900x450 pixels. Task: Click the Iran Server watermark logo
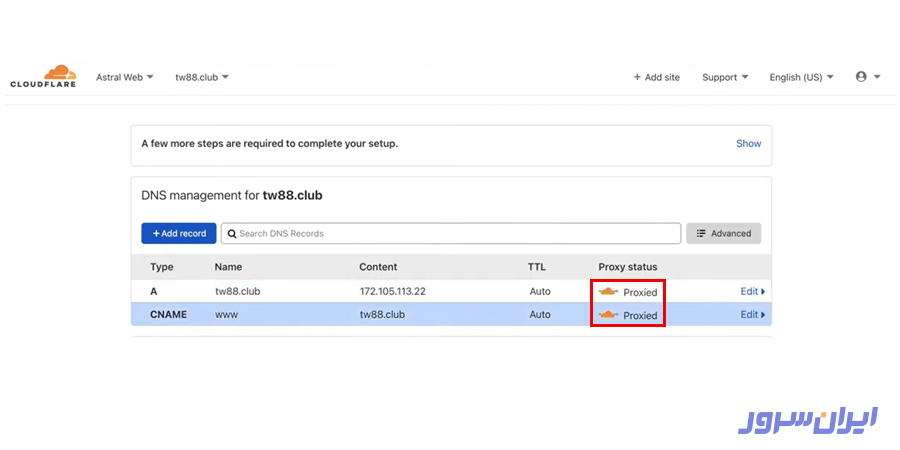(x=808, y=420)
